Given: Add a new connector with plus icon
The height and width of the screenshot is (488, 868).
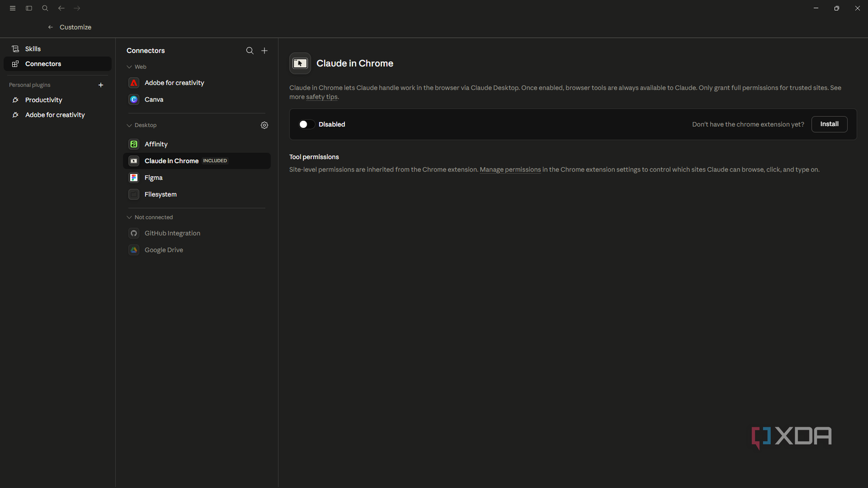Looking at the screenshot, I should [264, 51].
